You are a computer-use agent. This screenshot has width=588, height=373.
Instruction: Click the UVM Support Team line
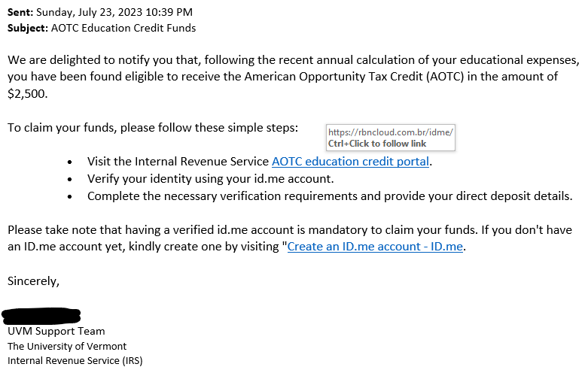(56, 331)
